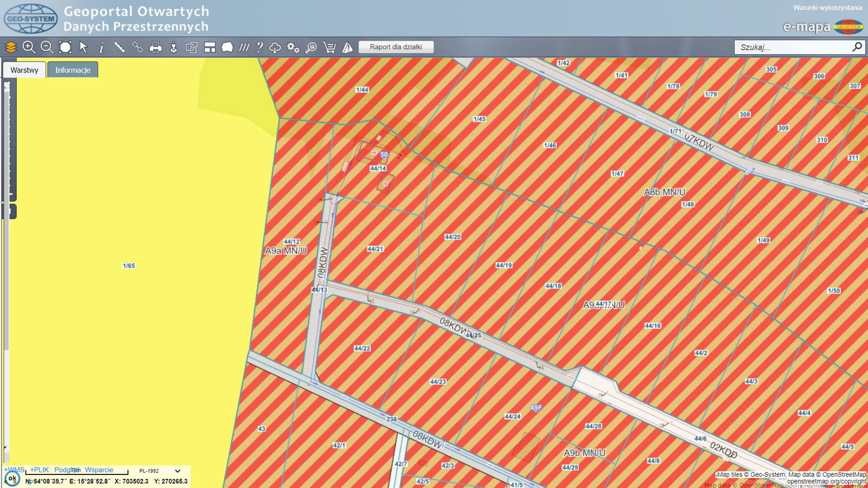The width and height of the screenshot is (868, 488).
Task: Click the full extent view icon
Action: tap(65, 47)
